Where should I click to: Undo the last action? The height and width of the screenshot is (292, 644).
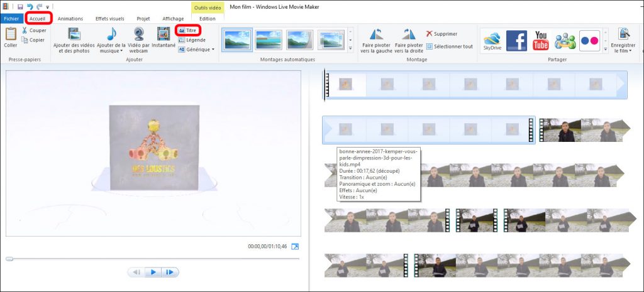(x=30, y=6)
